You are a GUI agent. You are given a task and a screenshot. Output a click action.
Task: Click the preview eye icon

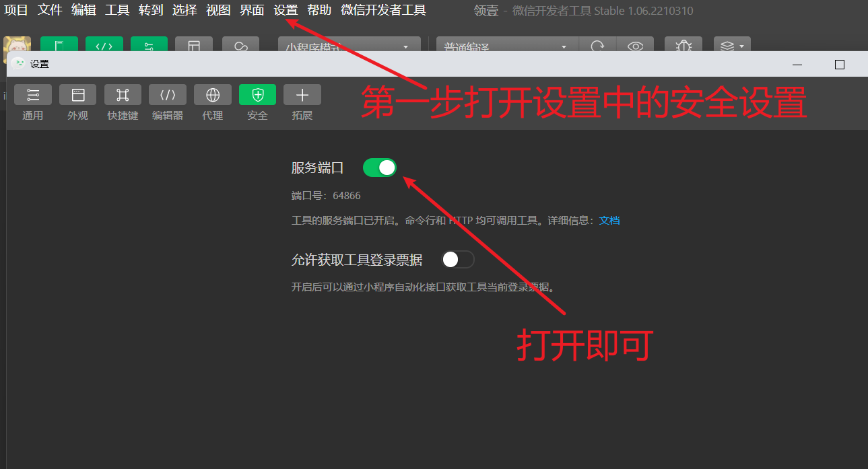(635, 46)
